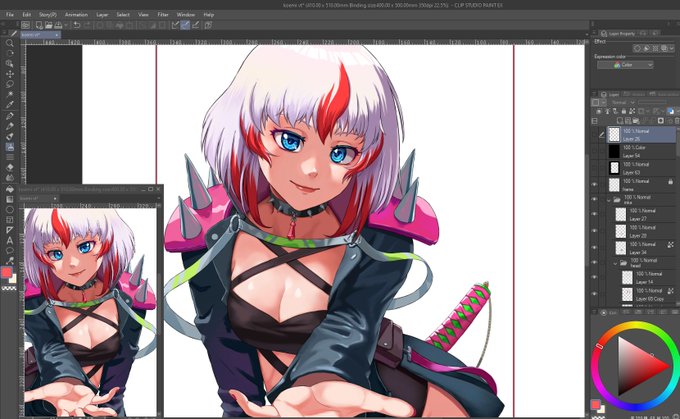Toggle visibility of Layer 14
This screenshot has width=680, height=419.
[595, 278]
